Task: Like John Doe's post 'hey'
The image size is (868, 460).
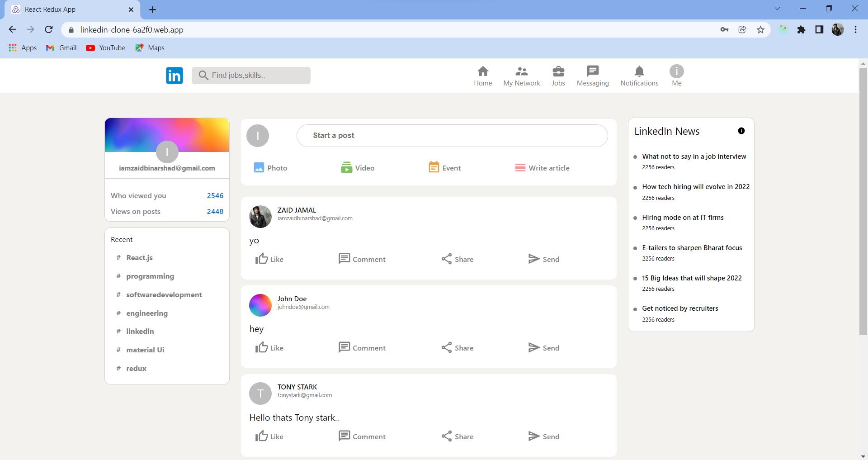Action: click(269, 348)
